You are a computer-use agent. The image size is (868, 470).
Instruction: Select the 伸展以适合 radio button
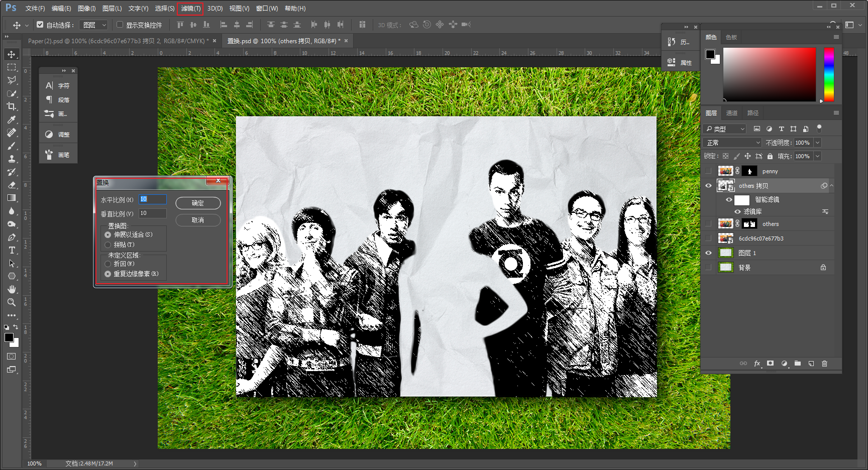107,235
